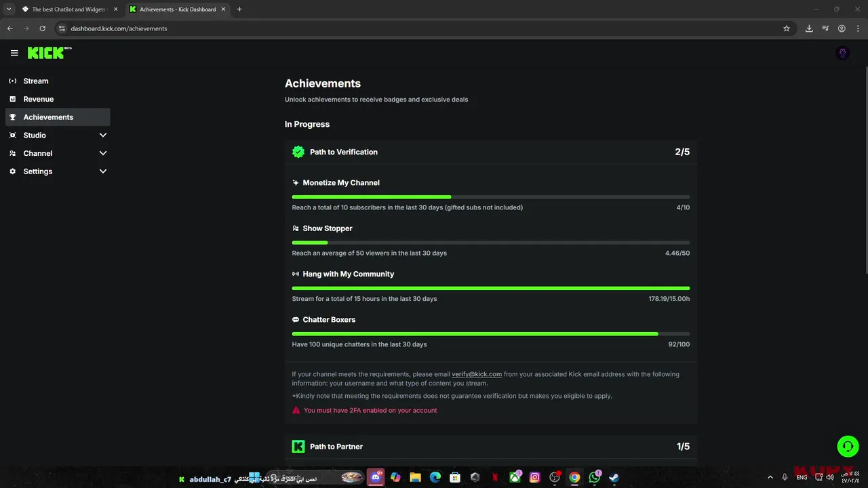The width and height of the screenshot is (868, 488).
Task: Click the Chatter Boxers progress bar
Action: tap(491, 334)
